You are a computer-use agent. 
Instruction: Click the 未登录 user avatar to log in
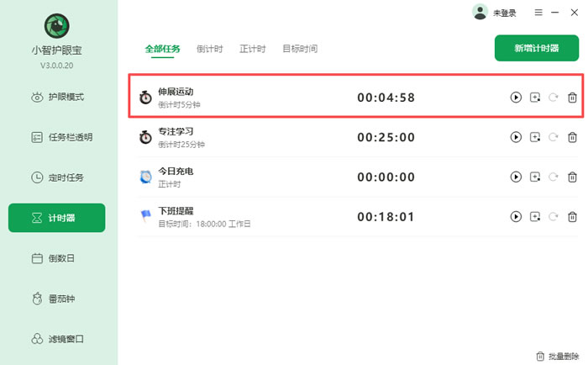pos(480,12)
